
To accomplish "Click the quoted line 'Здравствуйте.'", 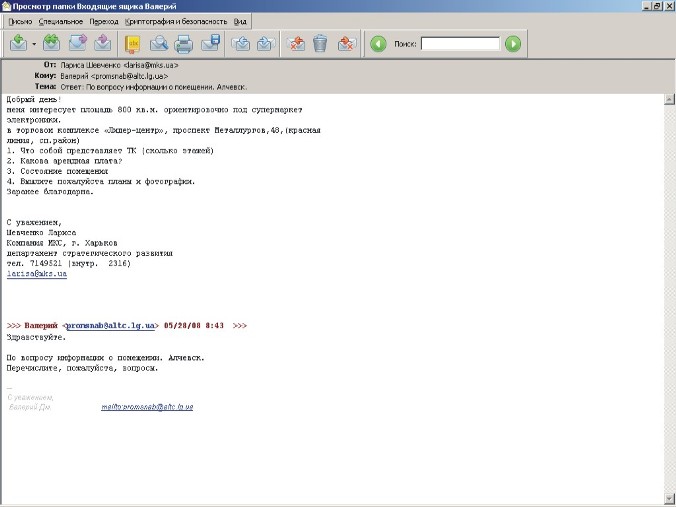I will click(x=37, y=337).
